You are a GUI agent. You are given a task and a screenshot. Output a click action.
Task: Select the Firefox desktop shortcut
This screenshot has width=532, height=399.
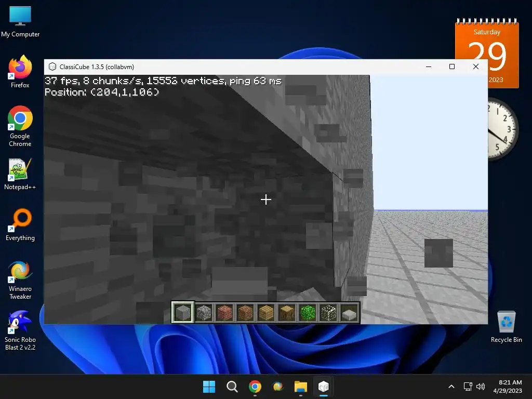[20, 72]
